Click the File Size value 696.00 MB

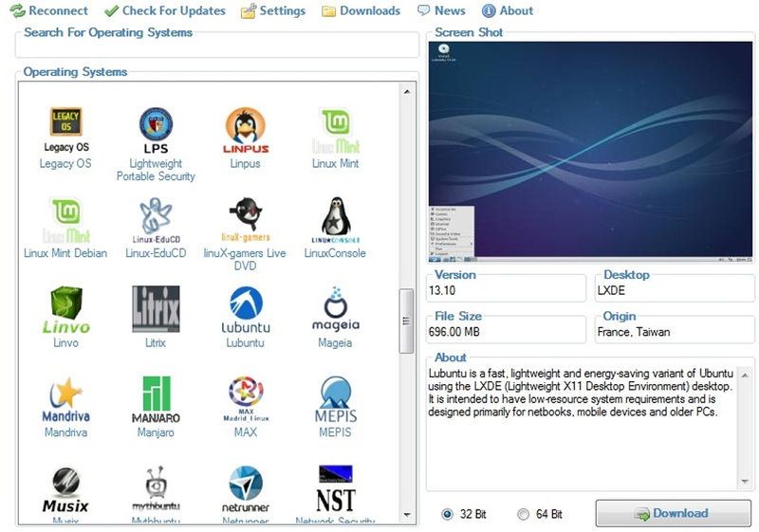(x=454, y=332)
